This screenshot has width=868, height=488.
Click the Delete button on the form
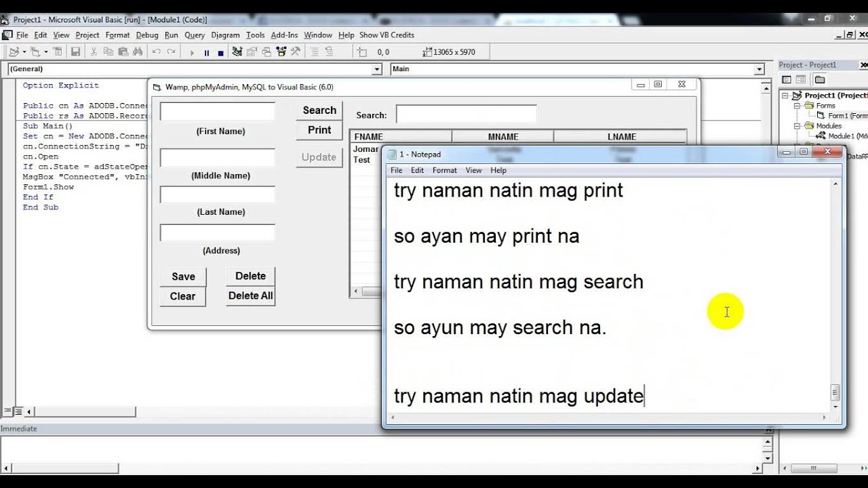click(250, 276)
